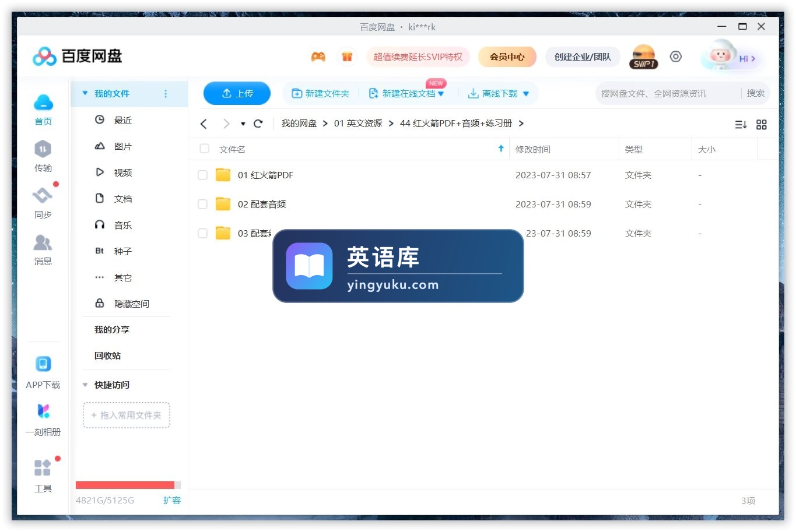This screenshot has height=532, width=796.
Task: Select all files with header checkbox
Action: pos(204,149)
